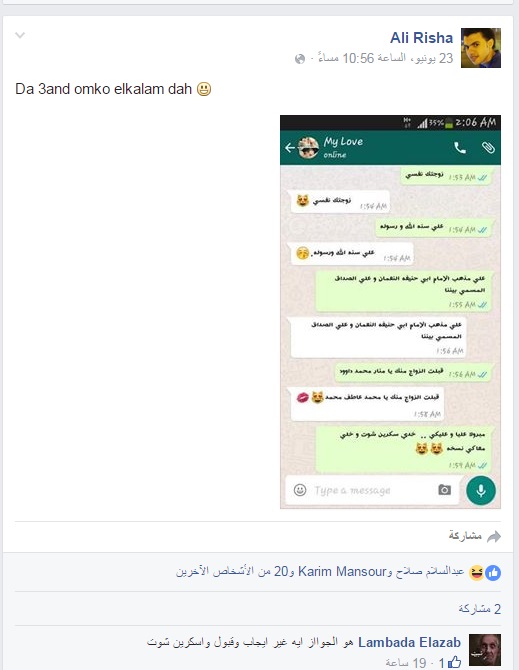Click the green microphone voice button
The image size is (519, 670).
click(481, 490)
